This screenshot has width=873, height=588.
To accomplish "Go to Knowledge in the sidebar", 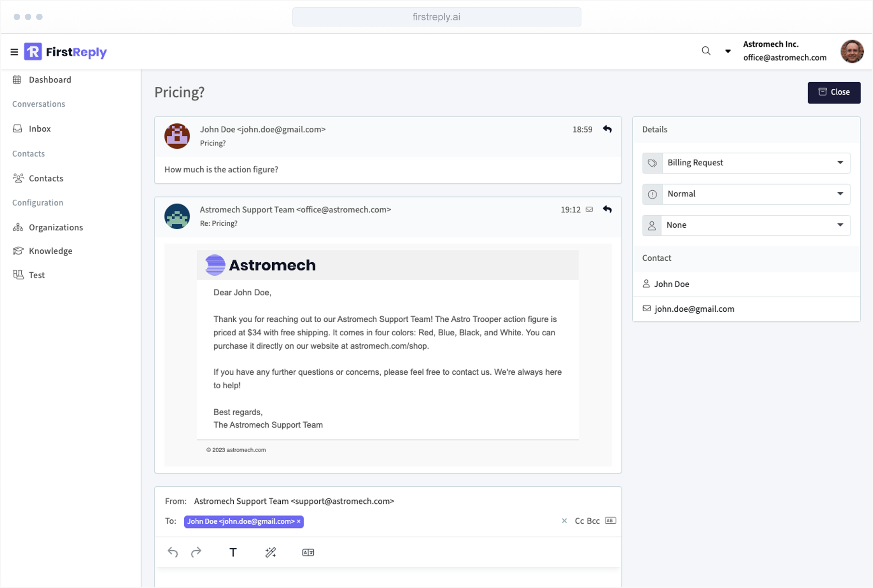I will 50,251.
